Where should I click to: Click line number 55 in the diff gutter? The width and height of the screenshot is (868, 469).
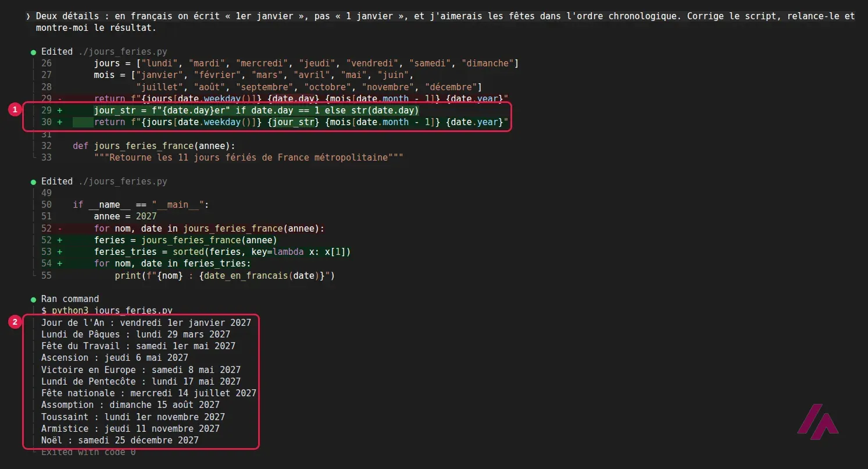47,275
